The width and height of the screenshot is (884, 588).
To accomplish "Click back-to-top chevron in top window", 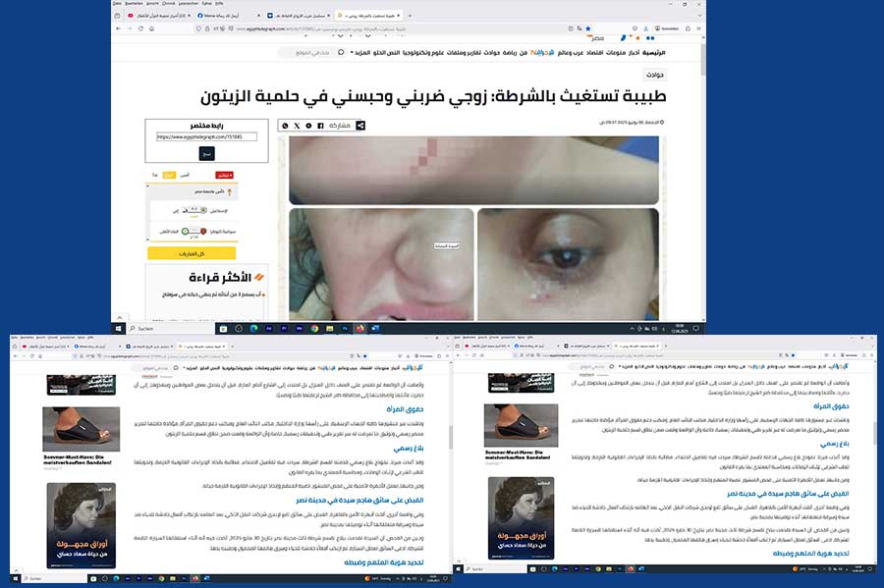I will [119, 318].
